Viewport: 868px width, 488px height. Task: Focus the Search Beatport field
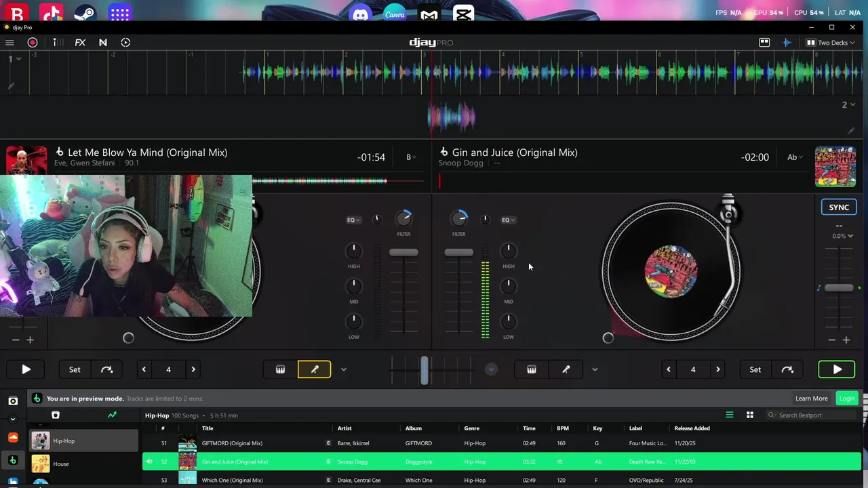(x=812, y=415)
